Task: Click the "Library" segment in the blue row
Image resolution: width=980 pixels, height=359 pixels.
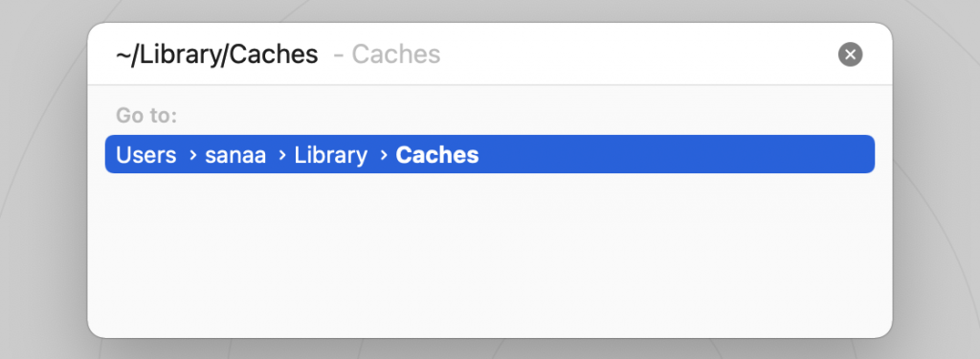Action: tap(330, 155)
